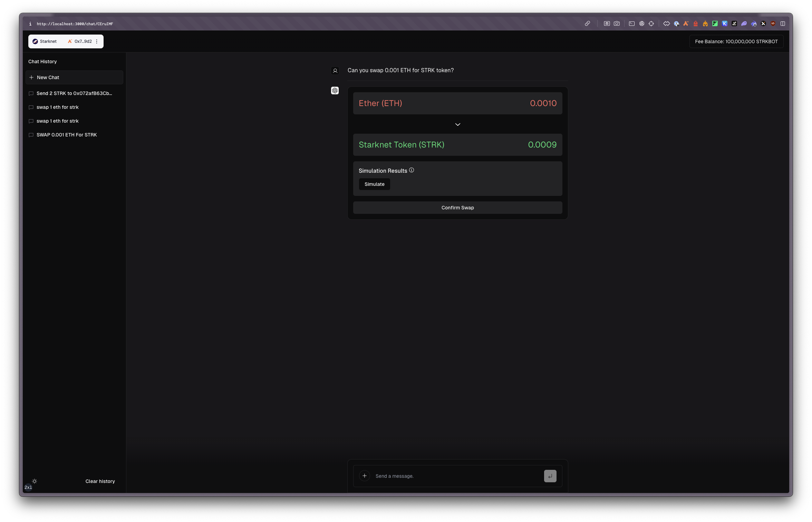
Task: Click the message 'Can you swap 0.001 ETH for STRK token?'
Action: tap(400, 70)
